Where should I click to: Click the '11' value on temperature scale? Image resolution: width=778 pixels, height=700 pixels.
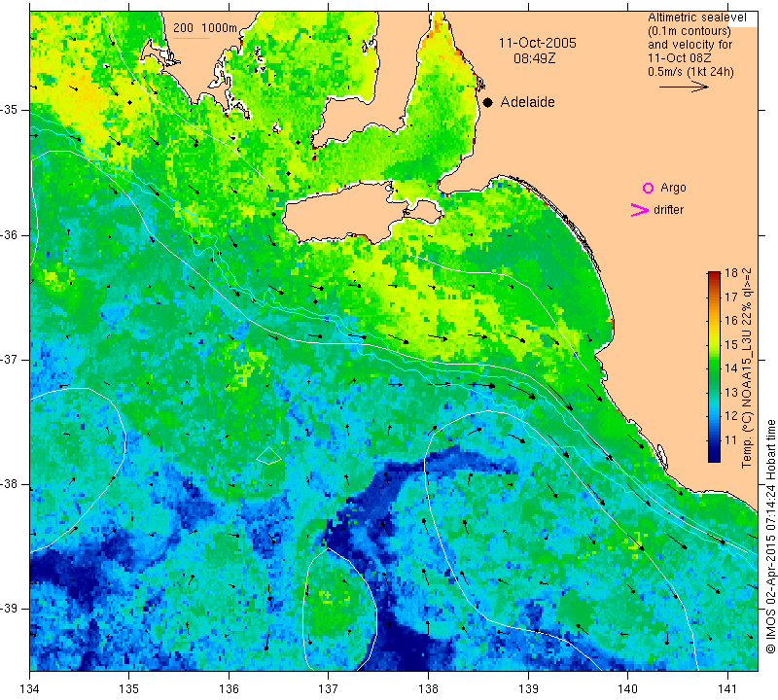coord(731,439)
